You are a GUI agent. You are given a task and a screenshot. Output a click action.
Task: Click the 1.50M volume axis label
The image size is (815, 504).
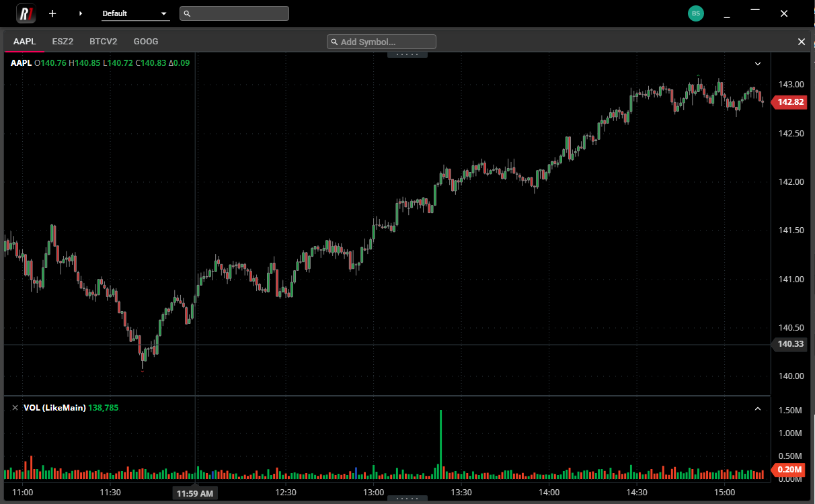[790, 411]
